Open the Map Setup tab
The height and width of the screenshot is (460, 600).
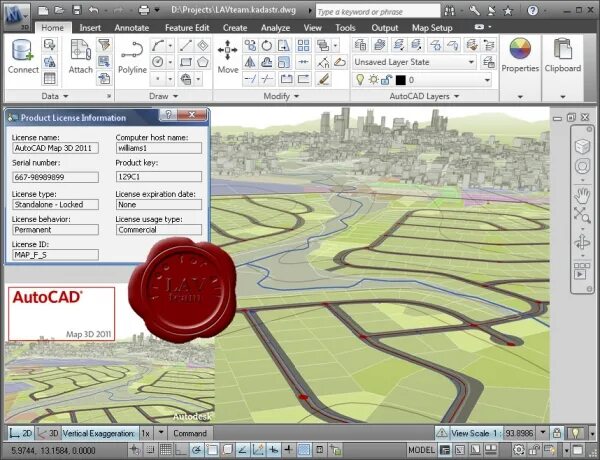coord(432,28)
